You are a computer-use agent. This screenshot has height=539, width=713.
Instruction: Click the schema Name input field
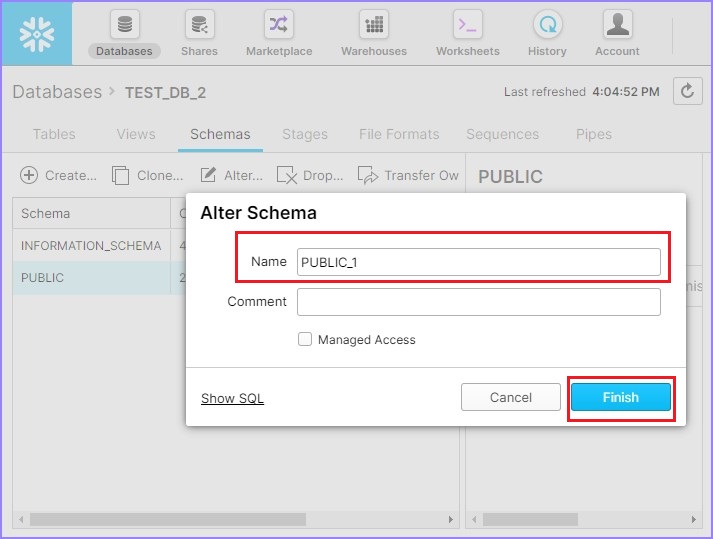tap(478, 262)
